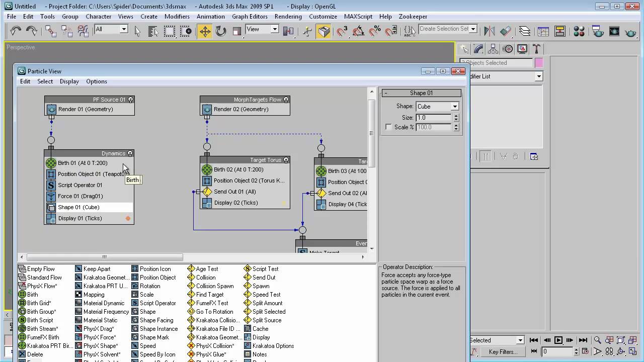Screen dimensions: 644x362
Task: Increment the Size spinner arrows
Action: [x=456, y=118]
